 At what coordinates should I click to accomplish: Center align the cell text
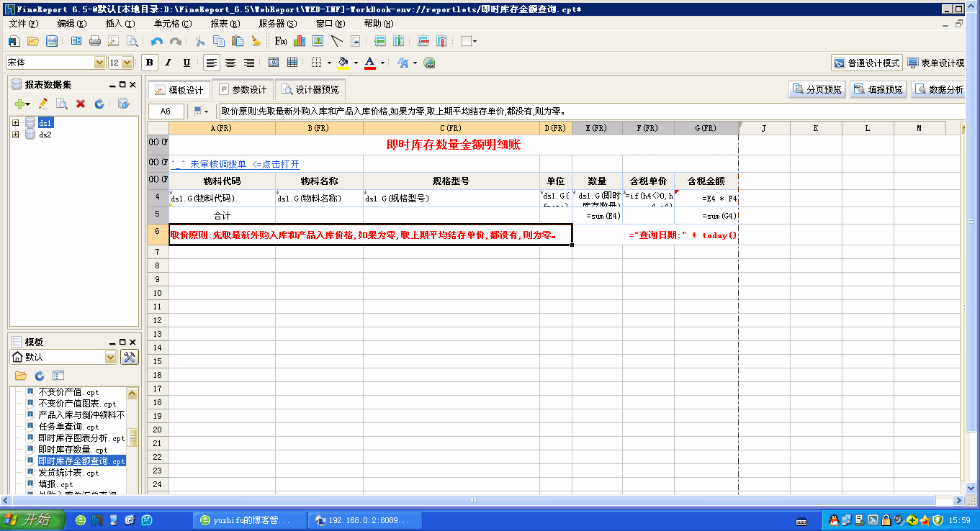(230, 63)
